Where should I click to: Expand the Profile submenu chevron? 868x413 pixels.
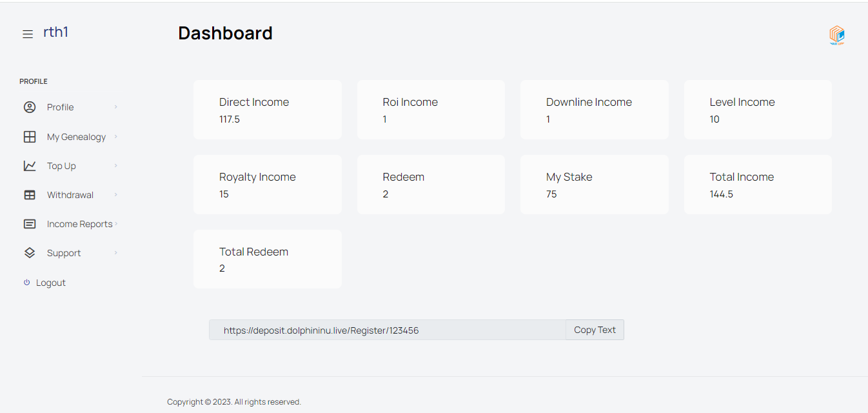click(x=116, y=107)
